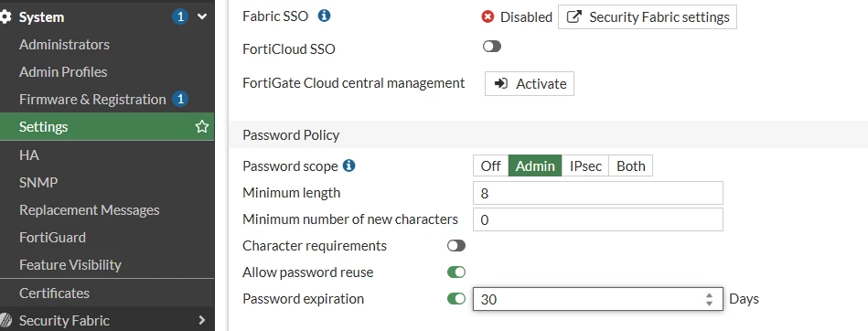Increase password expiration days with up arrow
The image size is (868, 331).
click(x=709, y=295)
